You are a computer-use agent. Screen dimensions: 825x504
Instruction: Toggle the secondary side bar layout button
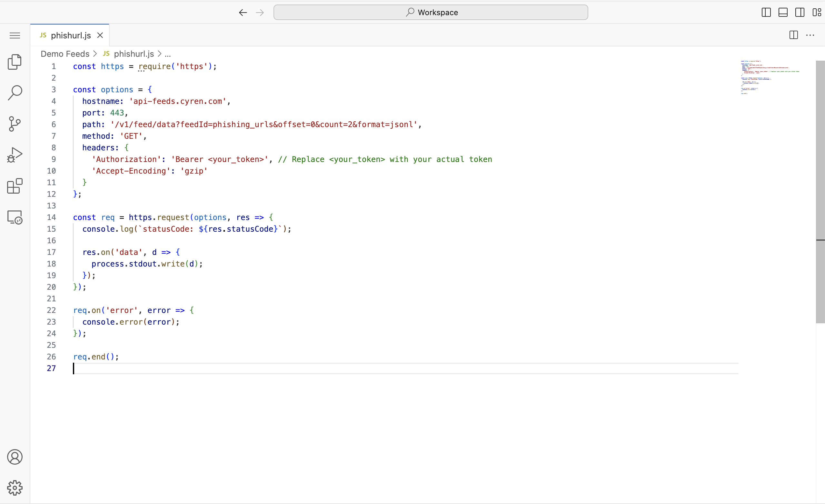point(800,12)
